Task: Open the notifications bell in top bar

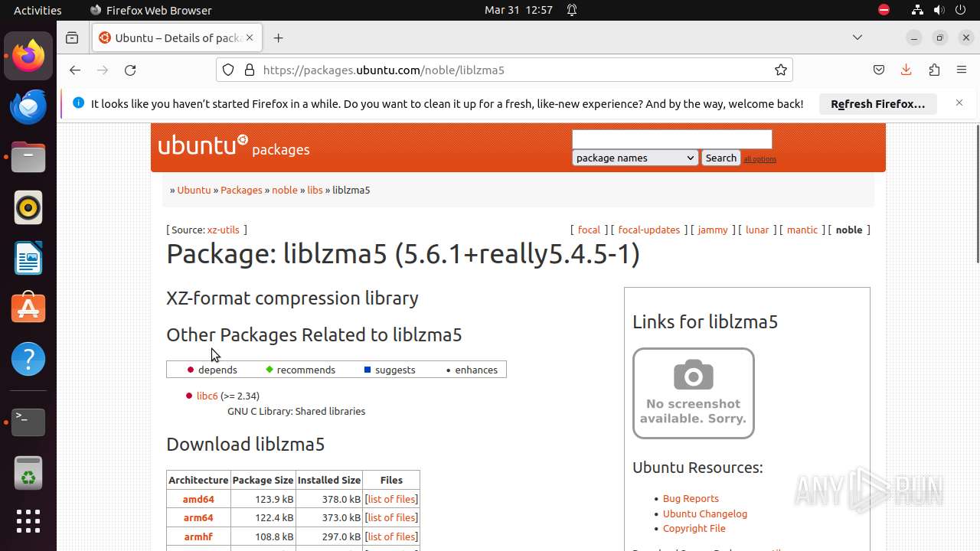Action: 572,10
